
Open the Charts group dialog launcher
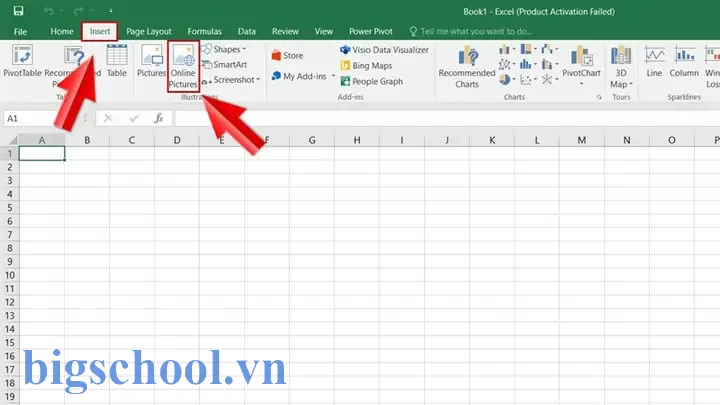coord(599,97)
